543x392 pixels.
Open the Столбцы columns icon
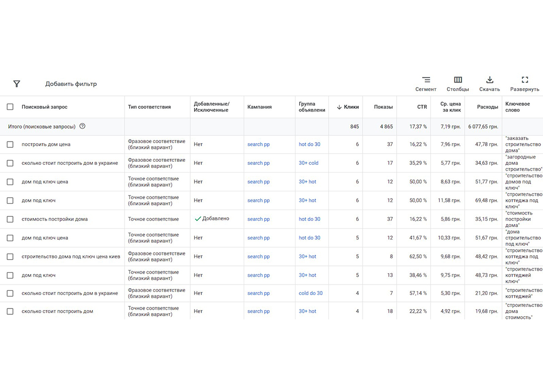tap(458, 80)
